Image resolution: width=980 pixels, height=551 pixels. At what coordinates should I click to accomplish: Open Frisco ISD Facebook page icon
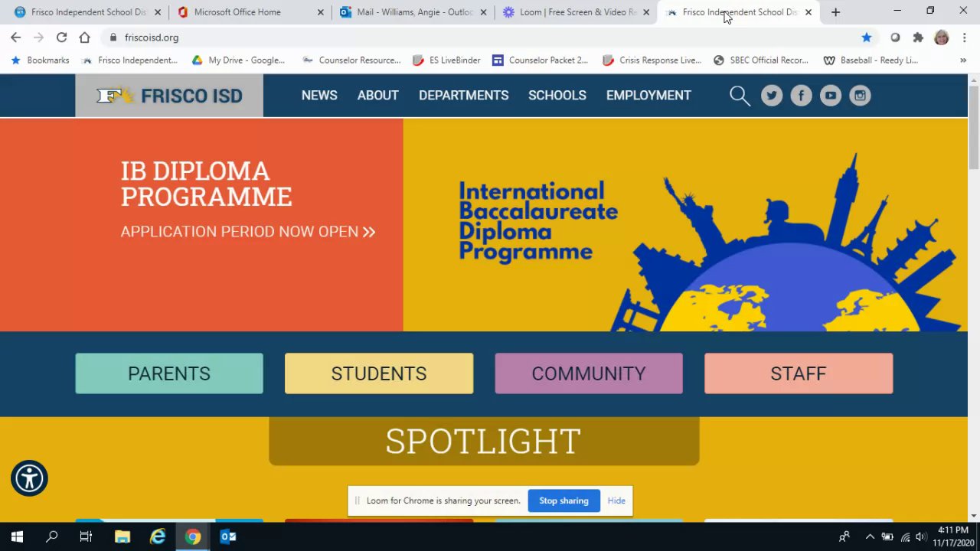coord(801,96)
